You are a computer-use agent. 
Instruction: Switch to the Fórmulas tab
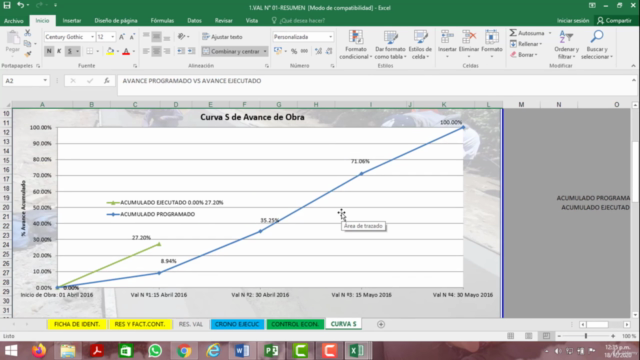pyautogui.click(x=162, y=20)
